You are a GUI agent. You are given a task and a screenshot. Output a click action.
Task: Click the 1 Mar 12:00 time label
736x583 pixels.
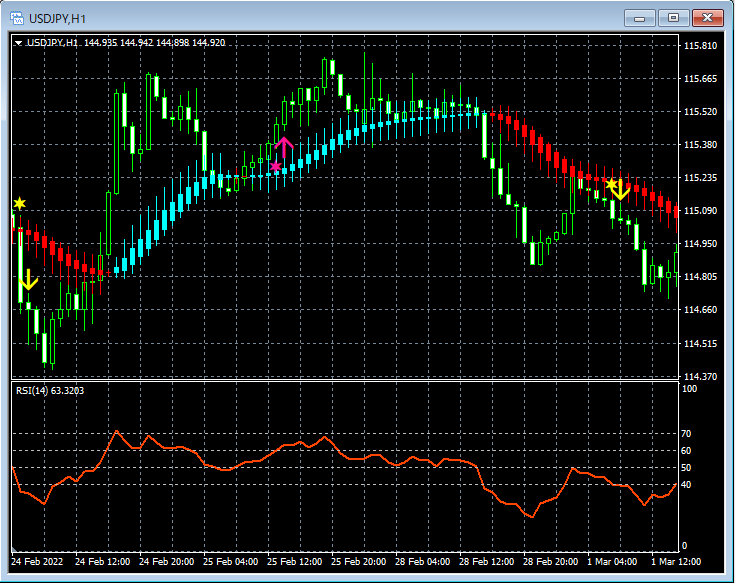coord(676,561)
